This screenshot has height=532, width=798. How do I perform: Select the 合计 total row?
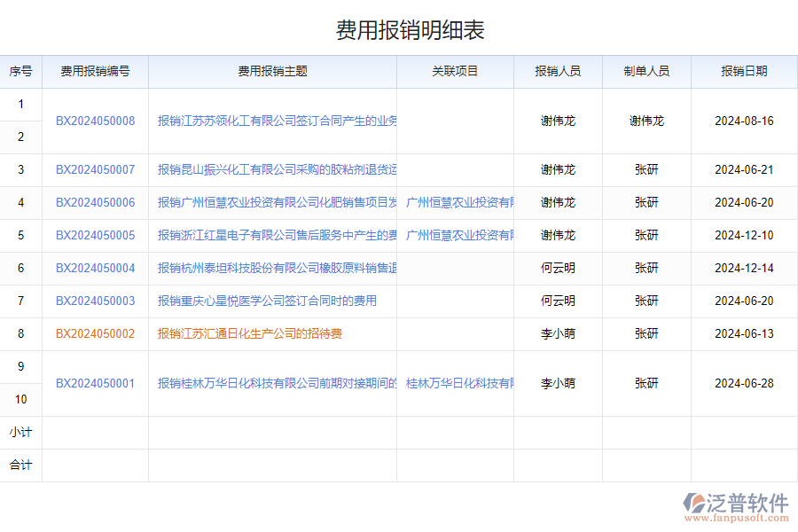pyautogui.click(x=21, y=465)
